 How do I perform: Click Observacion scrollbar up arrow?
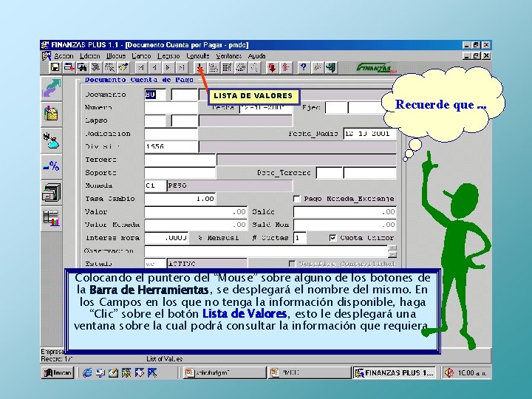click(x=392, y=248)
